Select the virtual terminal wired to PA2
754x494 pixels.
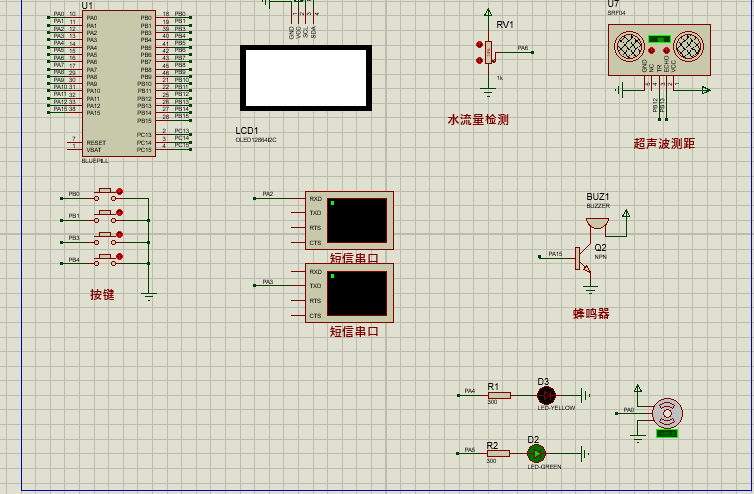coord(350,220)
